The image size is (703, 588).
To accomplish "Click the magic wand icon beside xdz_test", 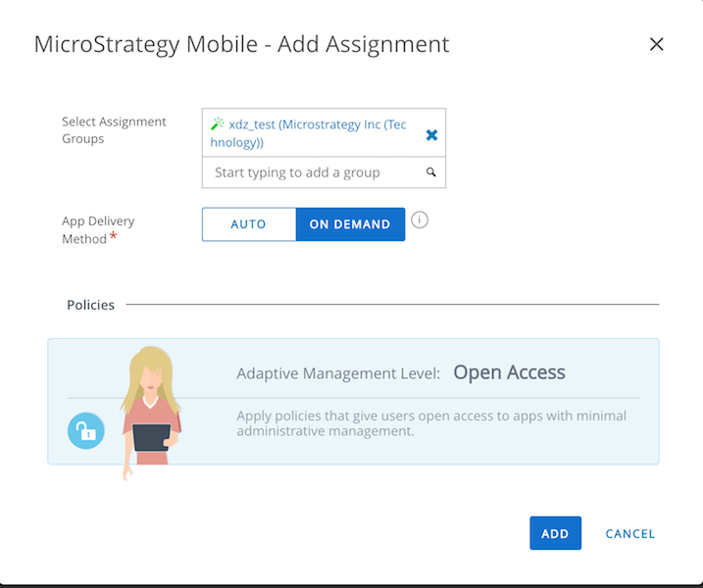I will coord(218,123).
